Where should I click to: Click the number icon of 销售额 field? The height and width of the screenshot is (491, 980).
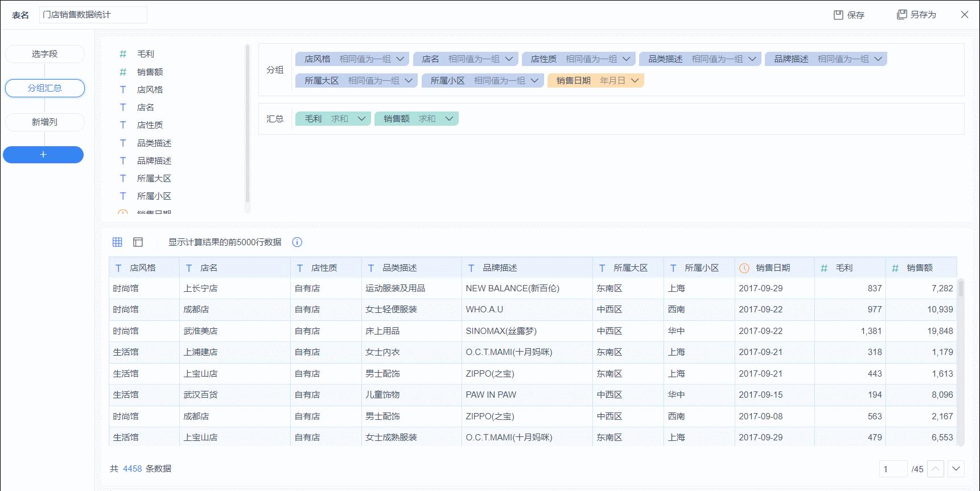point(123,72)
